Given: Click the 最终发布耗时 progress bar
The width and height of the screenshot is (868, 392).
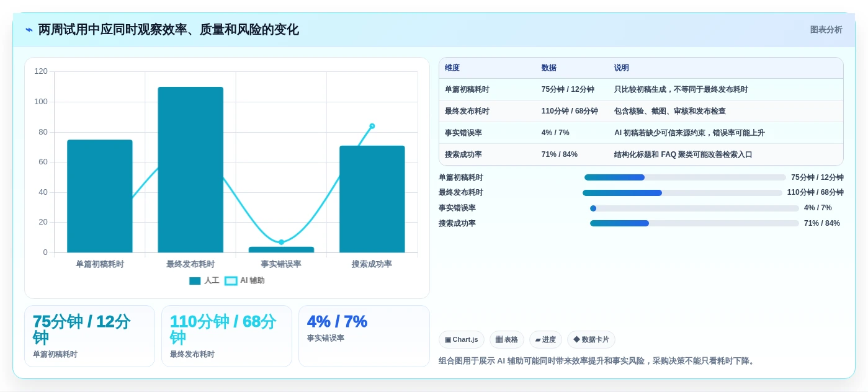Looking at the screenshot, I should pos(682,193).
